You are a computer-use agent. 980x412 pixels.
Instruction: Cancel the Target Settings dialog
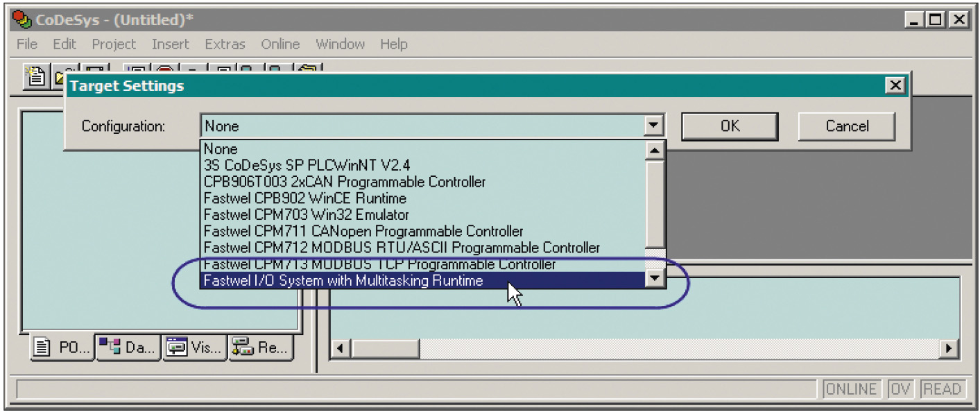847,126
